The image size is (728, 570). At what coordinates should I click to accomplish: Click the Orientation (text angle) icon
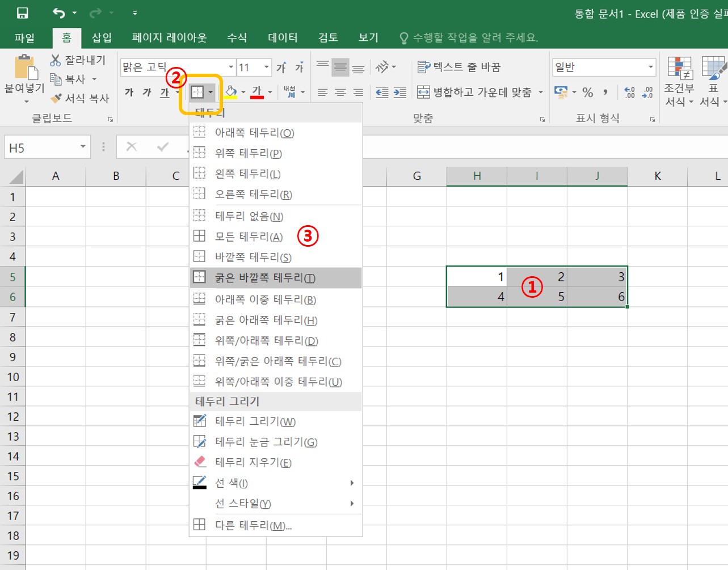coord(382,67)
